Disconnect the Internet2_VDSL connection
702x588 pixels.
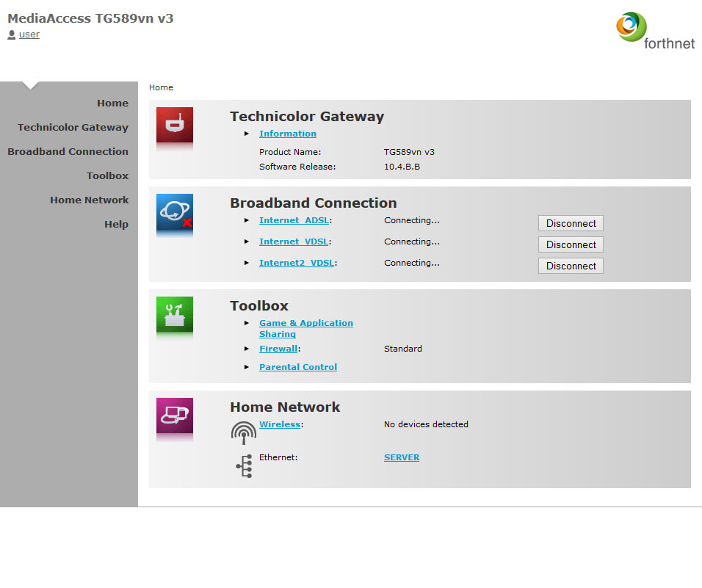click(x=571, y=266)
